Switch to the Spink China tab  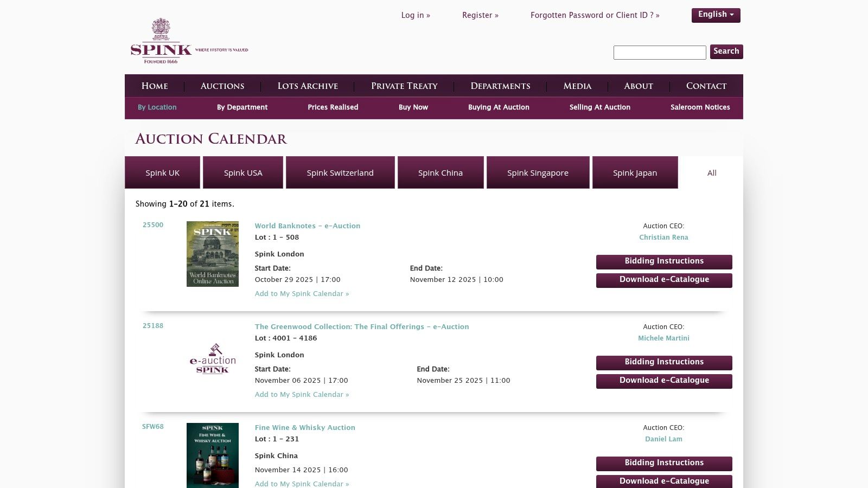click(x=441, y=172)
